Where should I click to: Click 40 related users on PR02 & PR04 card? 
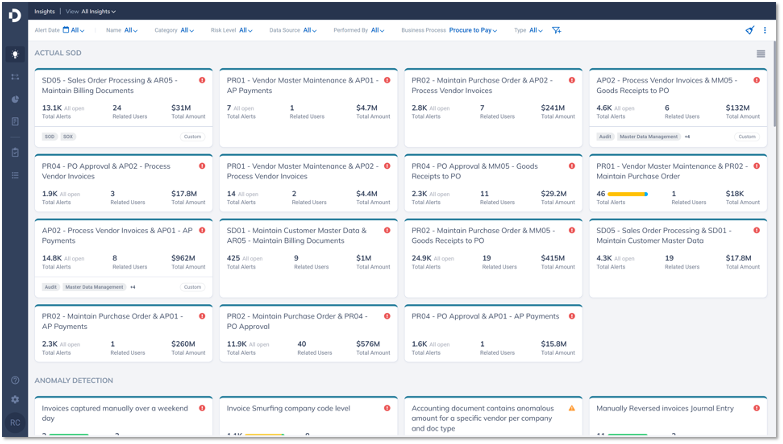click(302, 344)
